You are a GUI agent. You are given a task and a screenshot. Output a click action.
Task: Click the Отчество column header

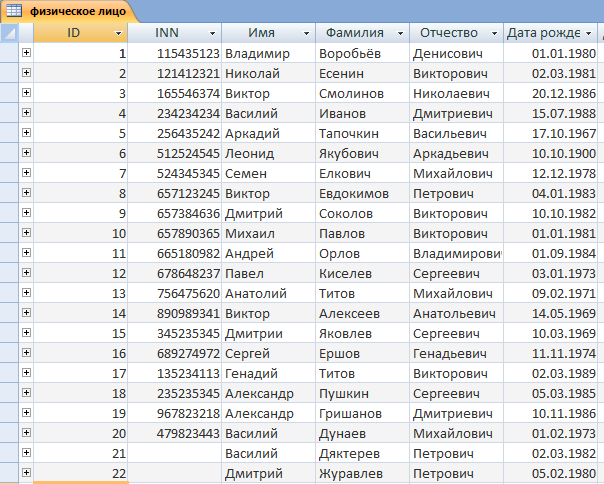(456, 33)
